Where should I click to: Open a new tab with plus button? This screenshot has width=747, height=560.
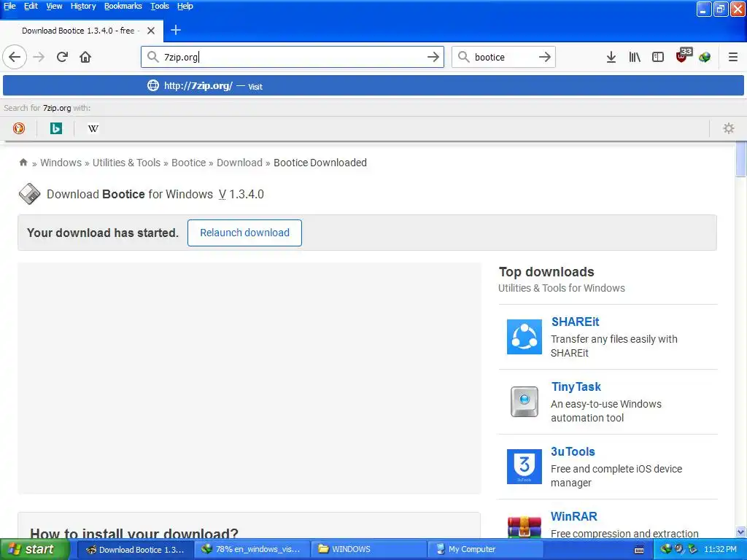click(176, 30)
